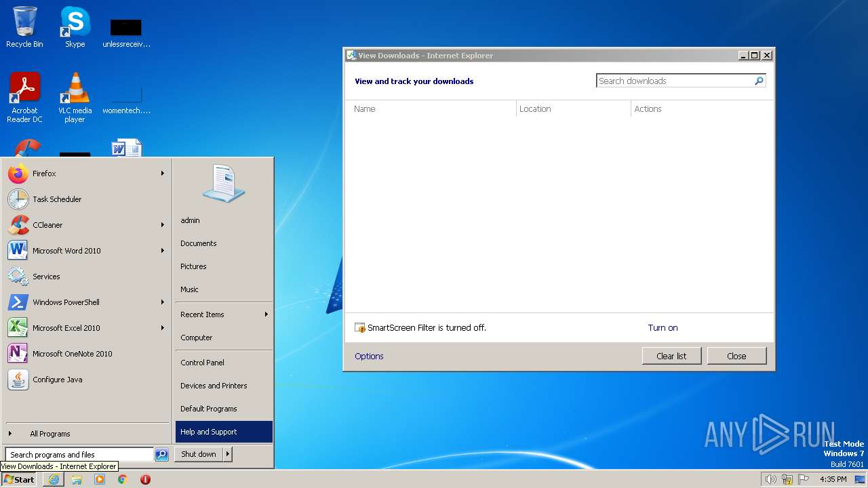Select Help and Support
Image resolution: width=868 pixels, height=488 pixels.
click(224, 432)
